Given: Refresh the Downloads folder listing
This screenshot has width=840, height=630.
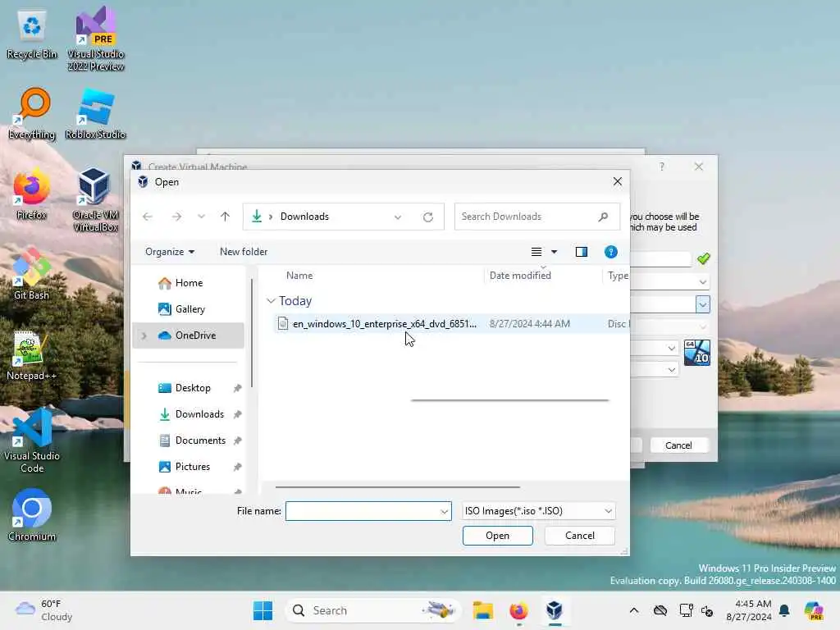Looking at the screenshot, I should coord(428,217).
